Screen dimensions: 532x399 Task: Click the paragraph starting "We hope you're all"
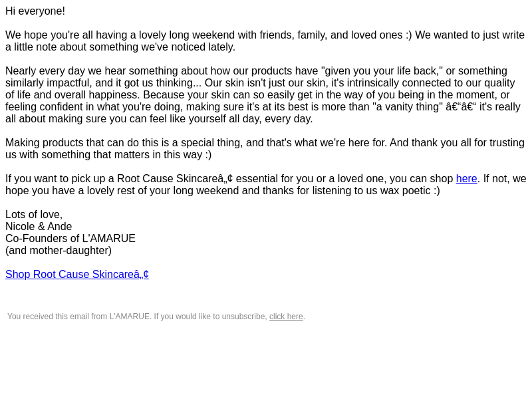(x=265, y=41)
